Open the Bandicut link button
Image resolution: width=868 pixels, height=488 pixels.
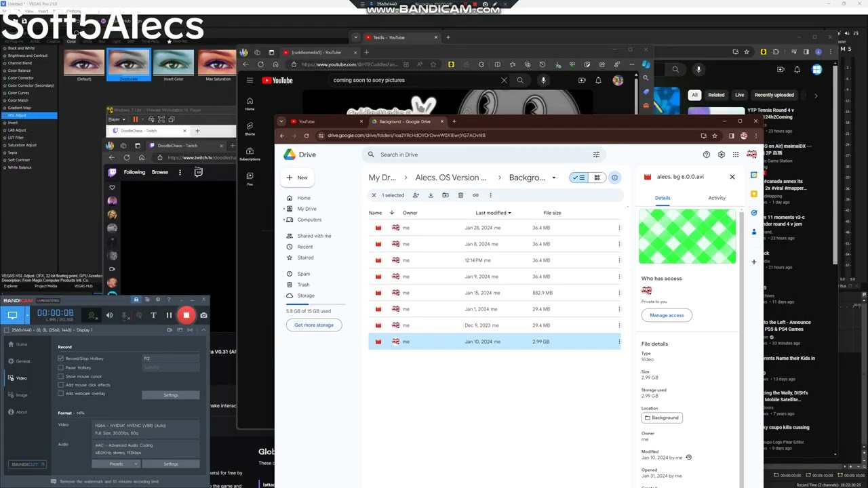click(x=27, y=464)
